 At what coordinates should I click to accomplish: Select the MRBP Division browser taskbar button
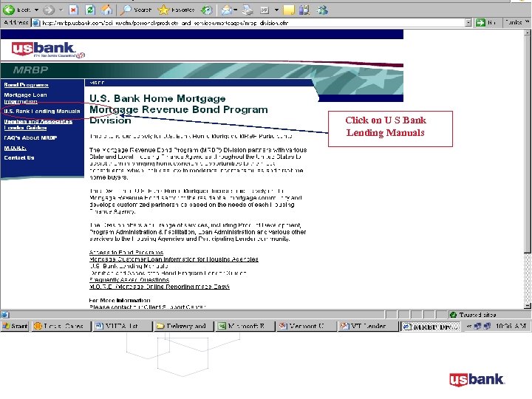[x=430, y=326]
